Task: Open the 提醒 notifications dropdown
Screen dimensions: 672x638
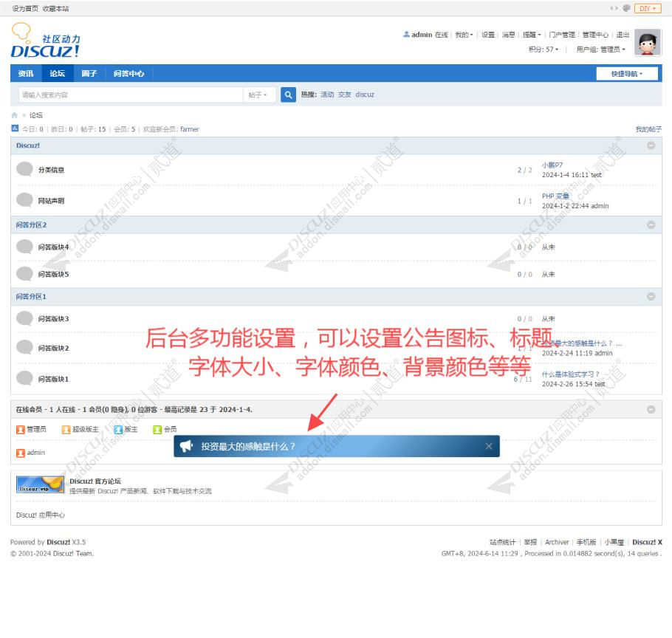Action: [532, 35]
